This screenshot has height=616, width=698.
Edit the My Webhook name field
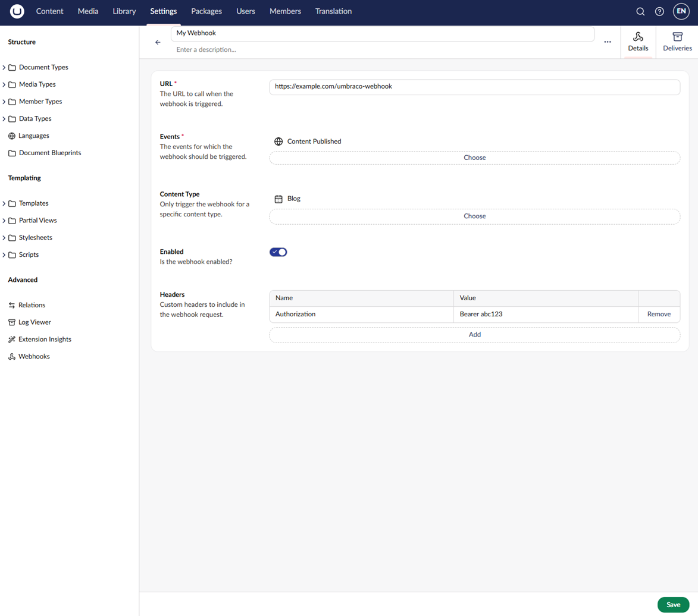click(383, 33)
